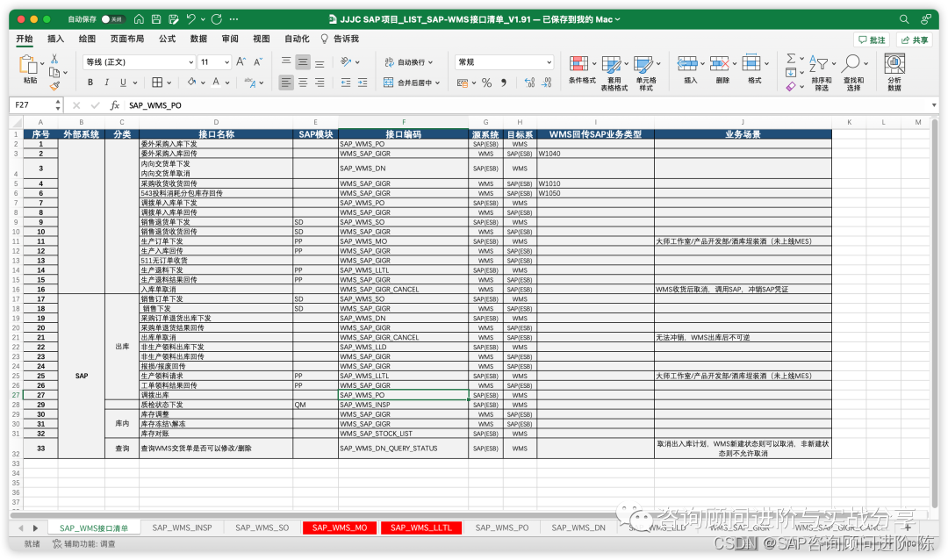
Task: Expand the borders dropdown arrow
Action: tap(169, 83)
